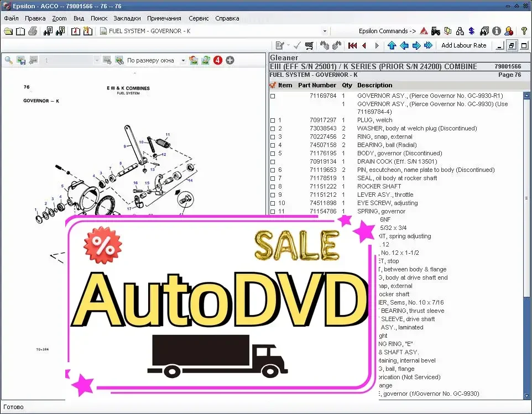
Task: Jump to first record with rewind arrows
Action: coord(353,45)
